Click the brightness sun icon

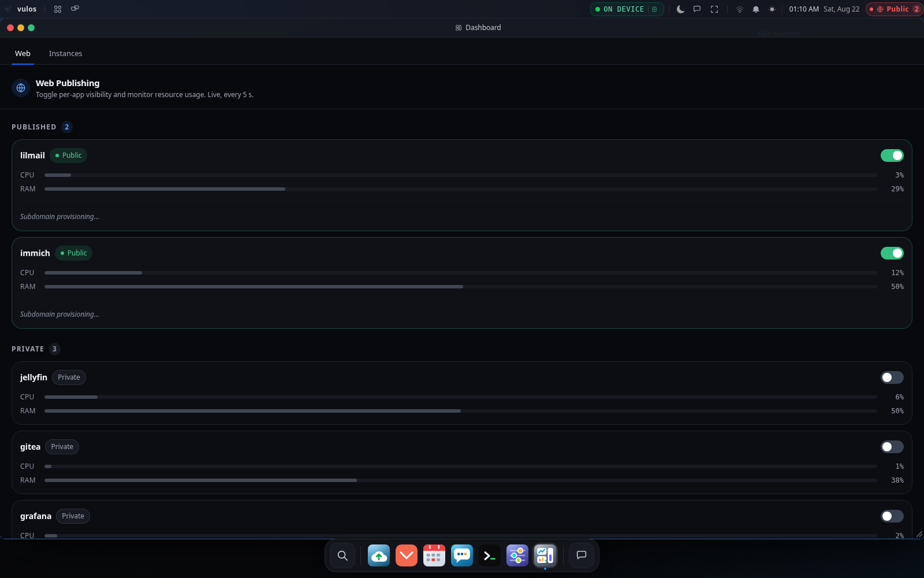point(772,9)
